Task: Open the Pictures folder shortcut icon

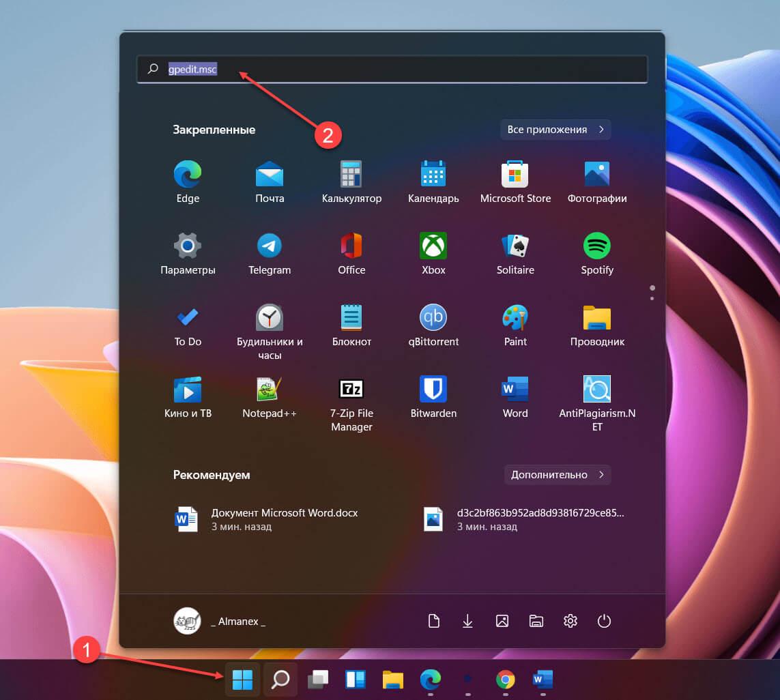Action: pos(502,621)
